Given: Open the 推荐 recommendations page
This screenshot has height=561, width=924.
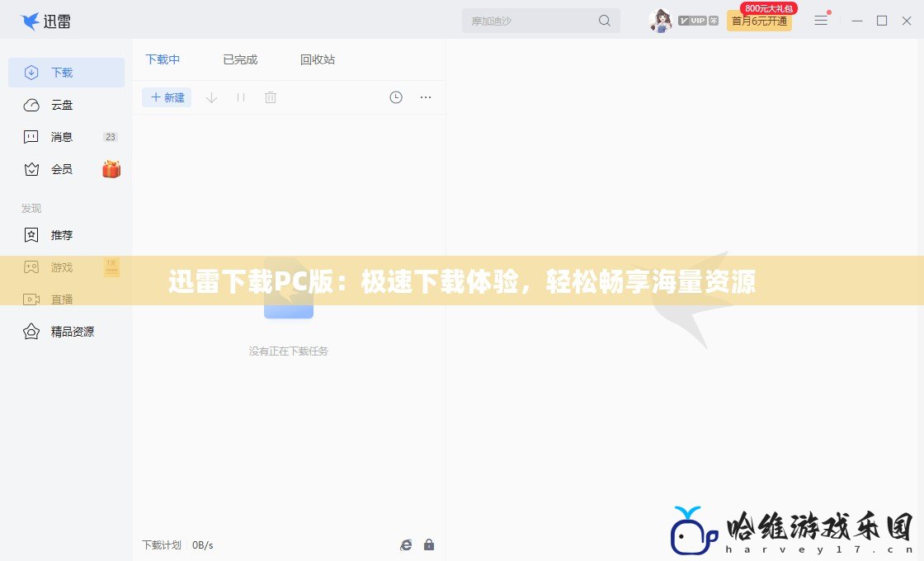Looking at the screenshot, I should [67, 235].
